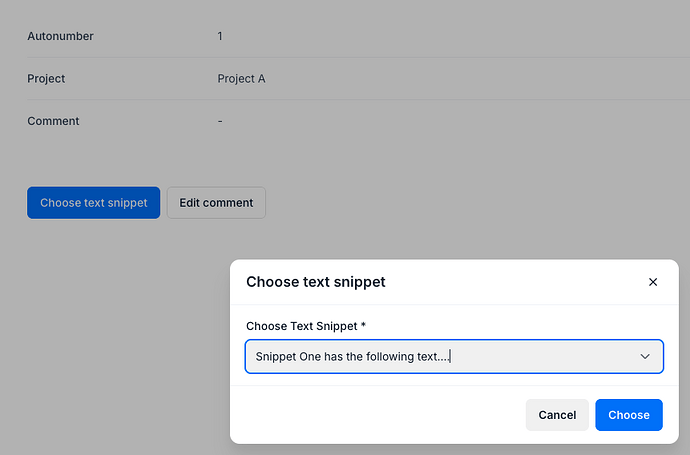This screenshot has height=455, width=690.
Task: Click the Project A value
Action: pyautogui.click(x=241, y=79)
